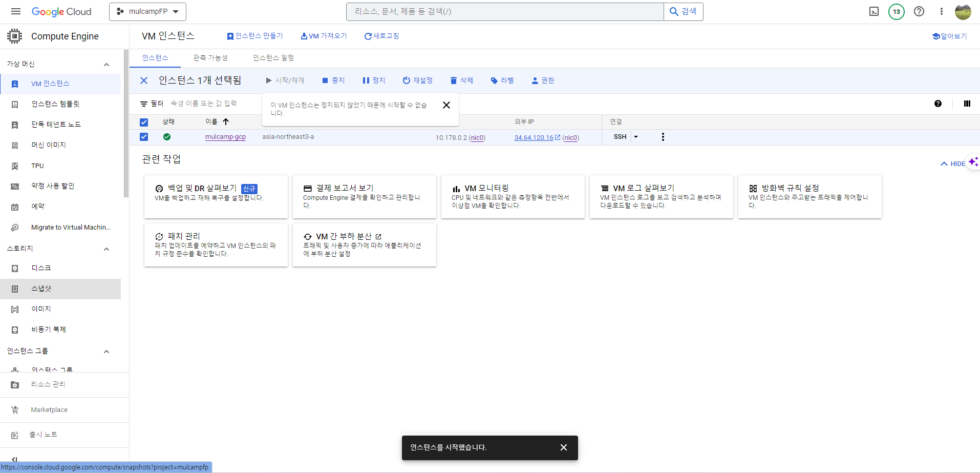Open the Labels (라벨) action
This screenshot has height=473, width=980.
pos(502,80)
